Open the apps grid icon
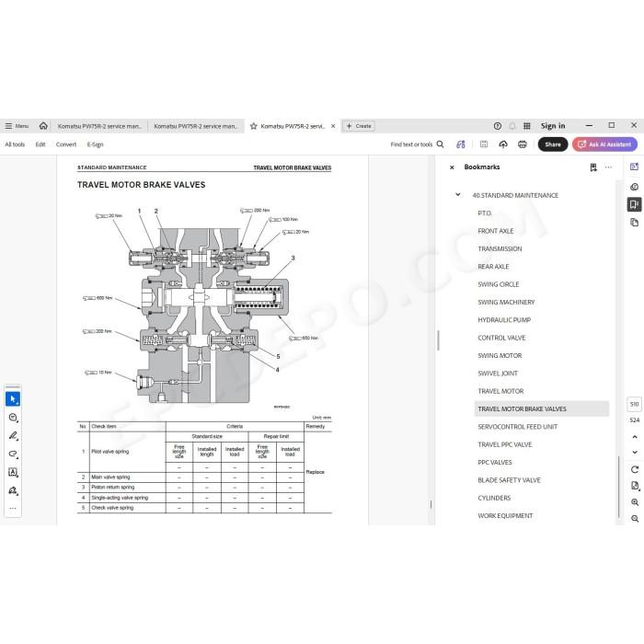The width and height of the screenshot is (644, 644). (527, 126)
